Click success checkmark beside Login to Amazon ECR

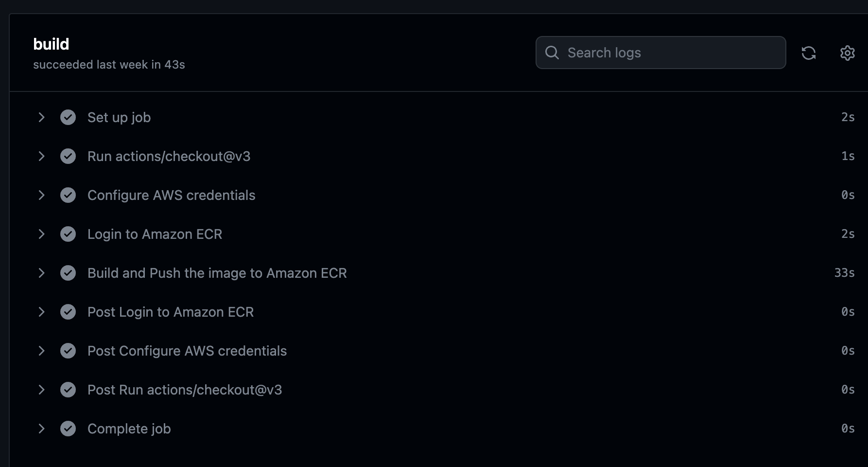coord(68,234)
